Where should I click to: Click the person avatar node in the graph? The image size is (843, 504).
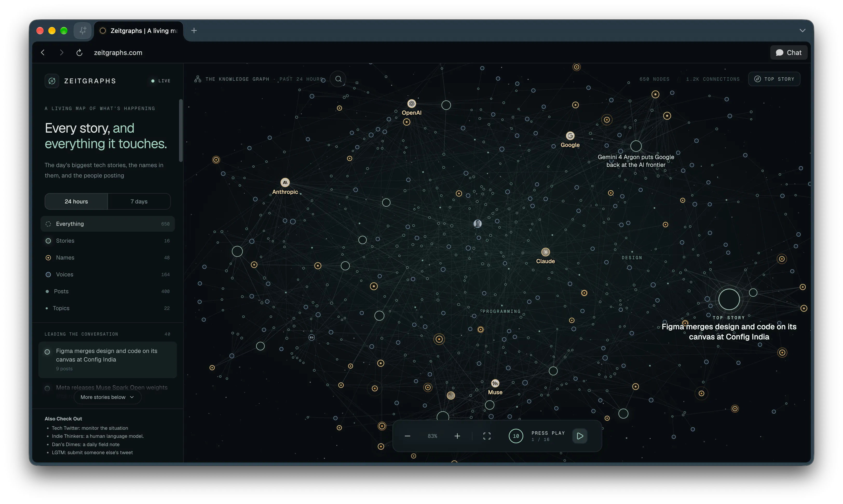coord(478,223)
